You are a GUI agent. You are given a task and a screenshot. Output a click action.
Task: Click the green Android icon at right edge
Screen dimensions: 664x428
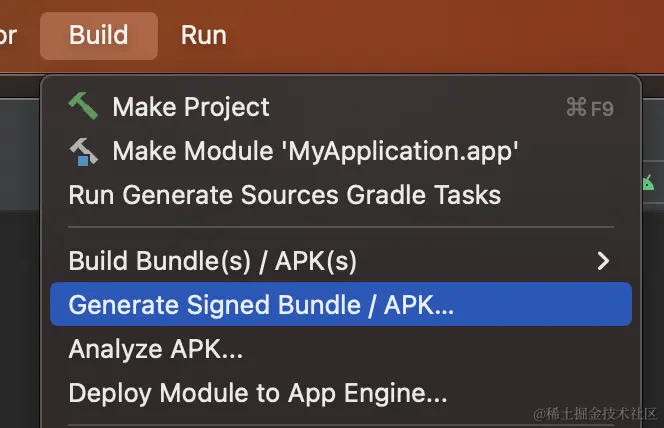click(x=648, y=183)
